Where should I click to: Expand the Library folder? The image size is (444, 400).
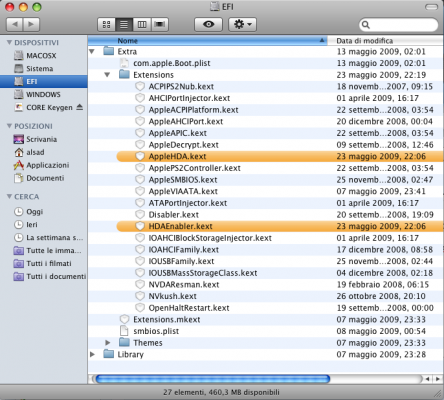pyautogui.click(x=92, y=354)
